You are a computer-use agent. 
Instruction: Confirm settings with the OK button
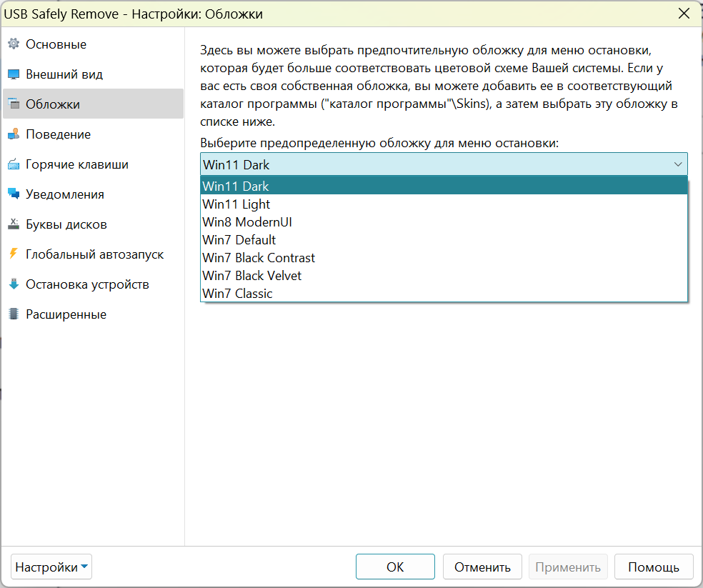(395, 567)
